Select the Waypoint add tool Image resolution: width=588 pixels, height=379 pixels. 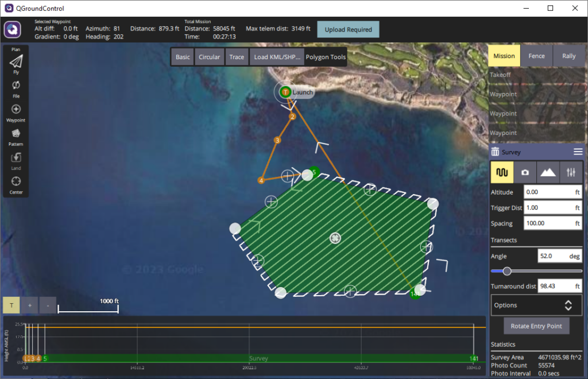[16, 110]
